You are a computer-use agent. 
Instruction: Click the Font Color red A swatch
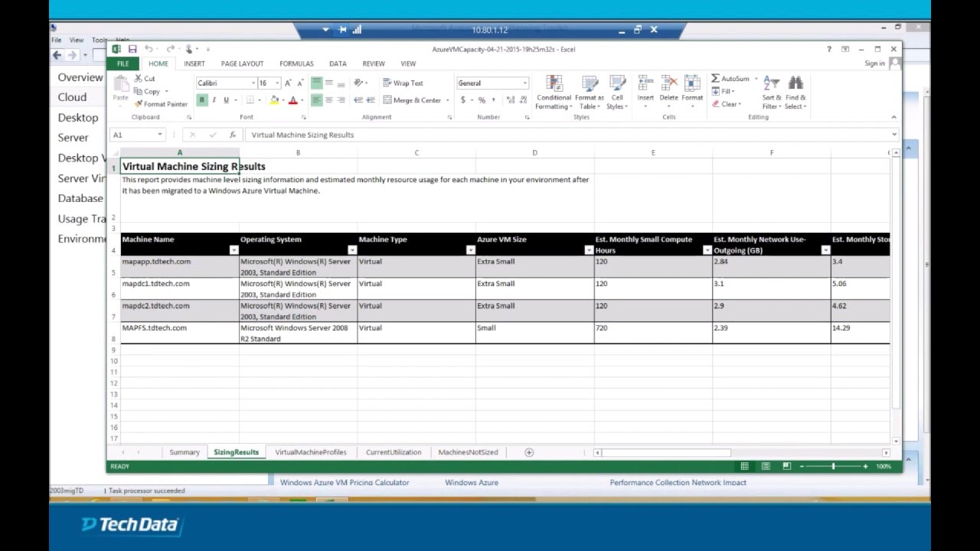click(292, 100)
